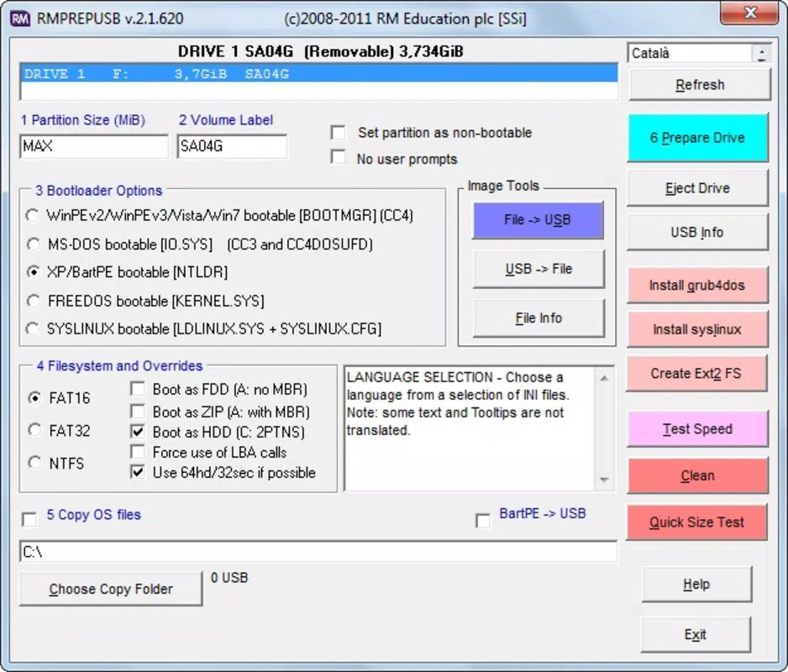Select NTFS filesystem
Viewport: 788px width, 672px height.
pos(34,462)
